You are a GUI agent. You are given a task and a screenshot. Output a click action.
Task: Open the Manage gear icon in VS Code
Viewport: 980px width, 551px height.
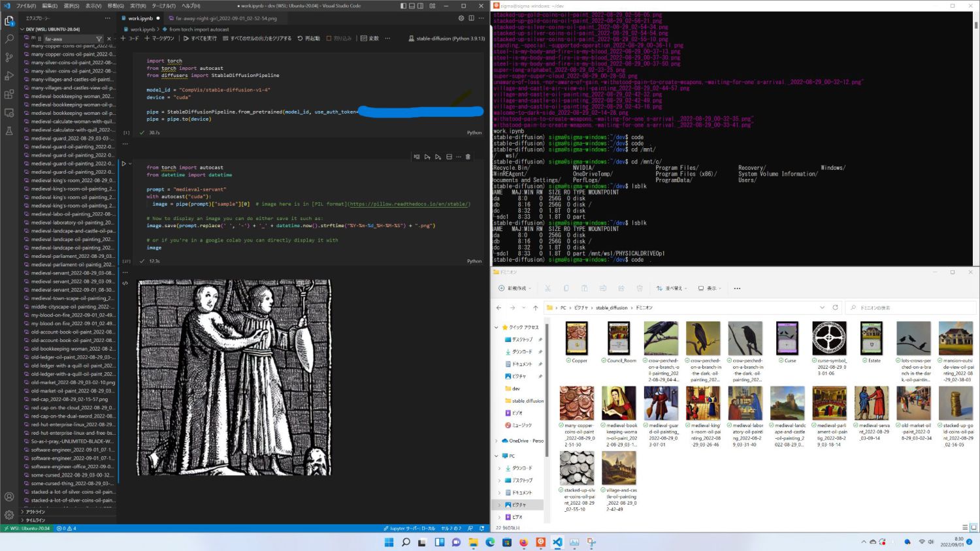pos(9,515)
